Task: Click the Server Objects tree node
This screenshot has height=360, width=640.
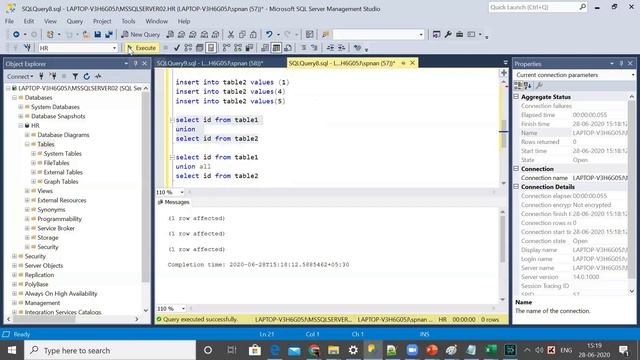Action: click(44, 266)
